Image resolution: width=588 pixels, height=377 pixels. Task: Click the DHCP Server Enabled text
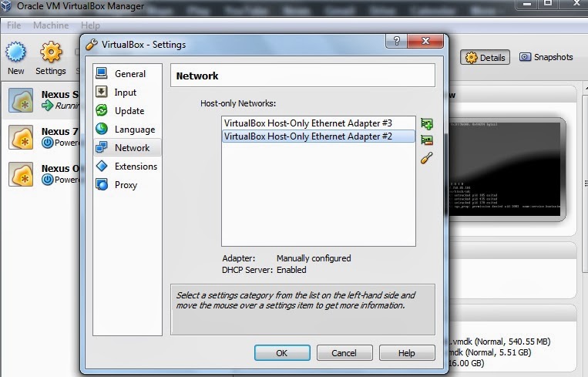pyautogui.click(x=264, y=270)
